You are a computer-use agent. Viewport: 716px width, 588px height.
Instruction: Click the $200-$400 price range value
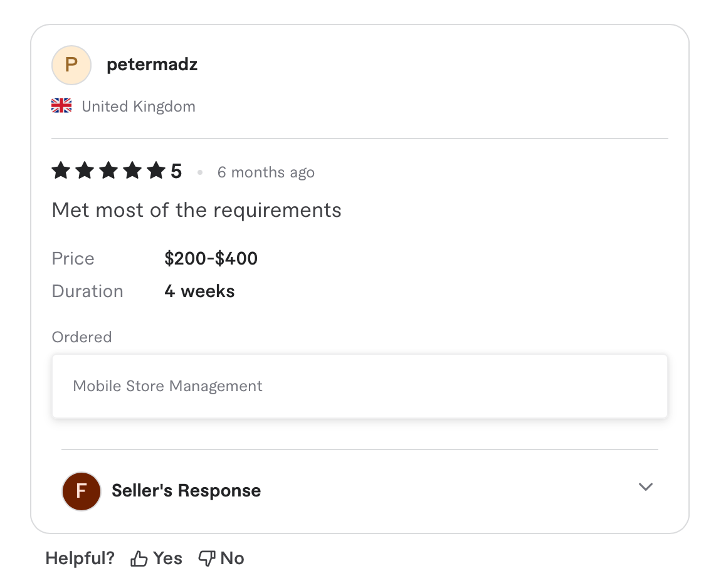click(211, 258)
